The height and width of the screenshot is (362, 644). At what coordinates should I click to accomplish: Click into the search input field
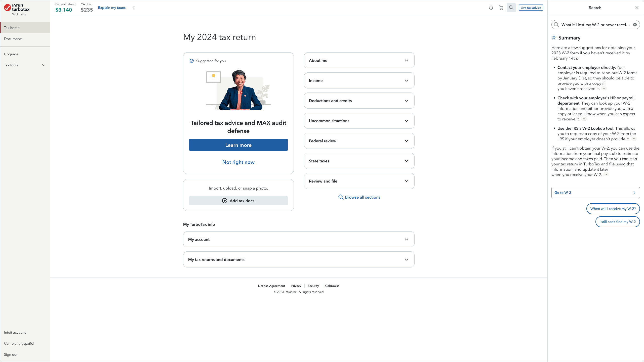pos(595,25)
